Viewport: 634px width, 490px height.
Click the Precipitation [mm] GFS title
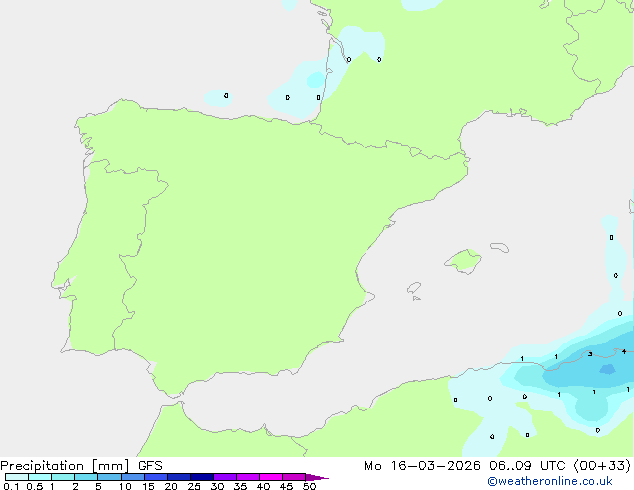(81, 466)
